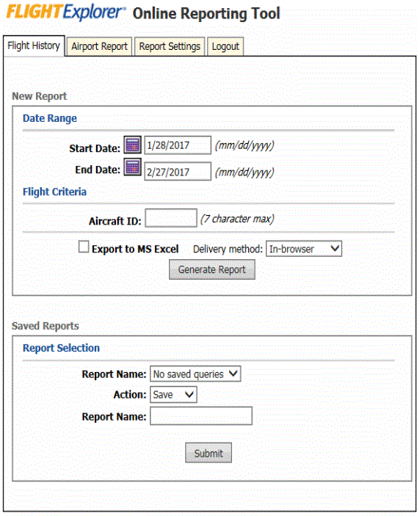Open the Delivery method dropdown
This screenshot has width=420, height=516.
[304, 249]
